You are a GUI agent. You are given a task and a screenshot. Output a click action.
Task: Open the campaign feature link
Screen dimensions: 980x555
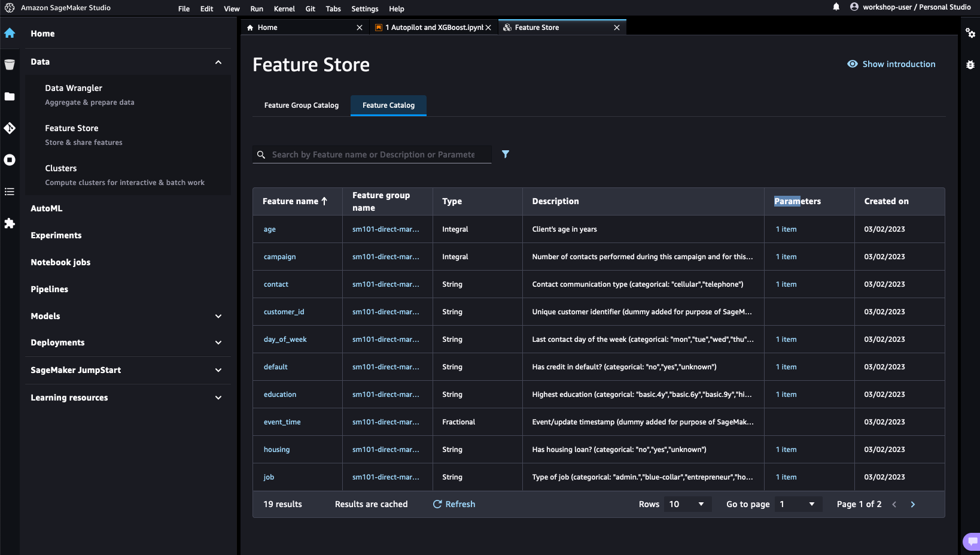click(279, 257)
